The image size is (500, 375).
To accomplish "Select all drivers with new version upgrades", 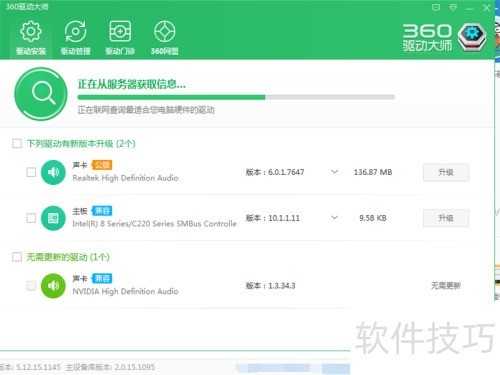I will [17, 144].
